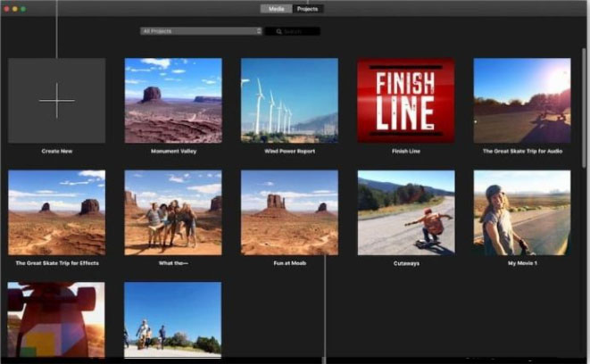Click the Cutaways title text
The height and width of the screenshot is (364, 590).
(406, 263)
